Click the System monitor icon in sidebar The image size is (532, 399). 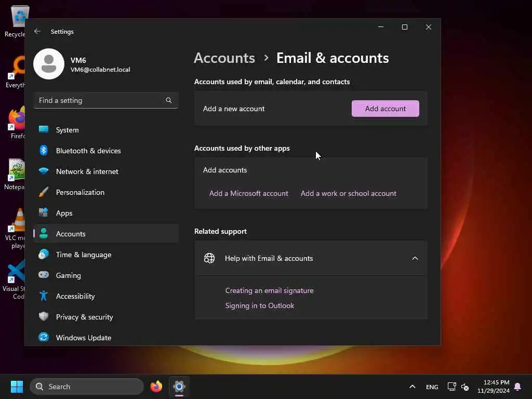pos(44,129)
